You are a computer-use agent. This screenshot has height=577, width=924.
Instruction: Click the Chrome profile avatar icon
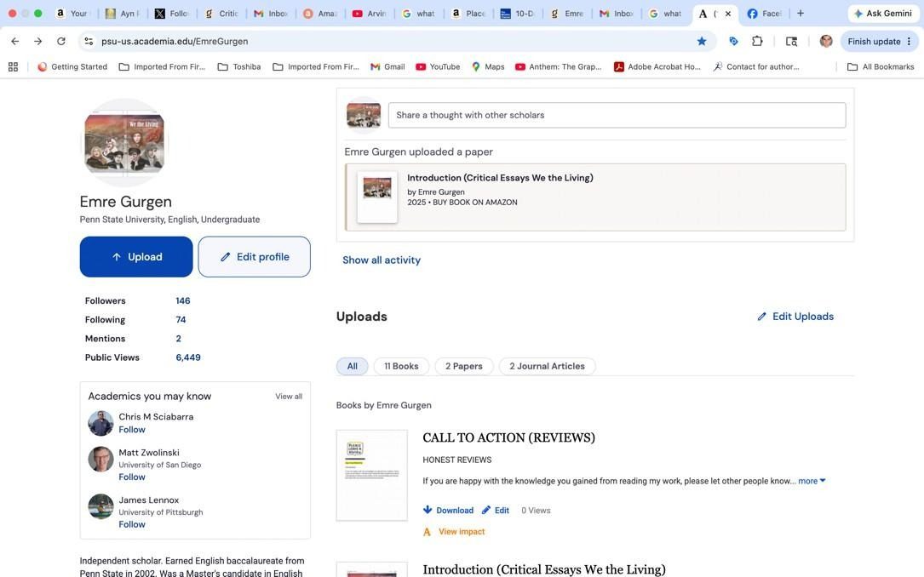(826, 41)
